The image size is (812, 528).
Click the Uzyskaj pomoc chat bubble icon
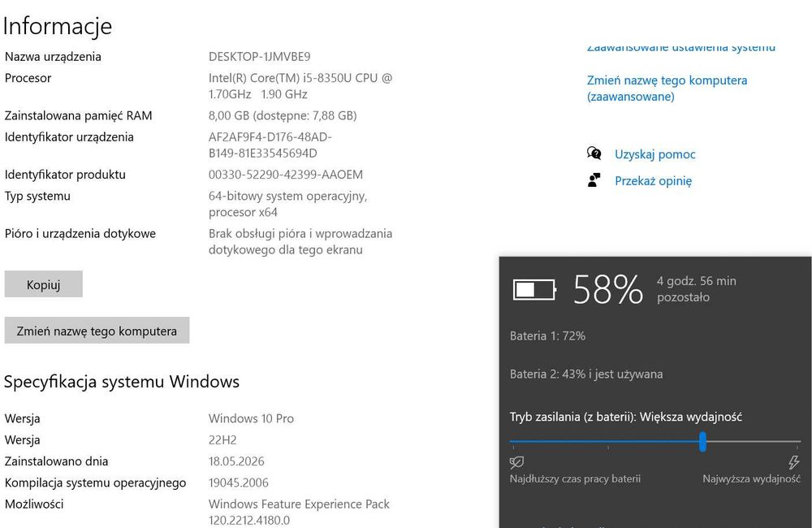click(x=594, y=153)
